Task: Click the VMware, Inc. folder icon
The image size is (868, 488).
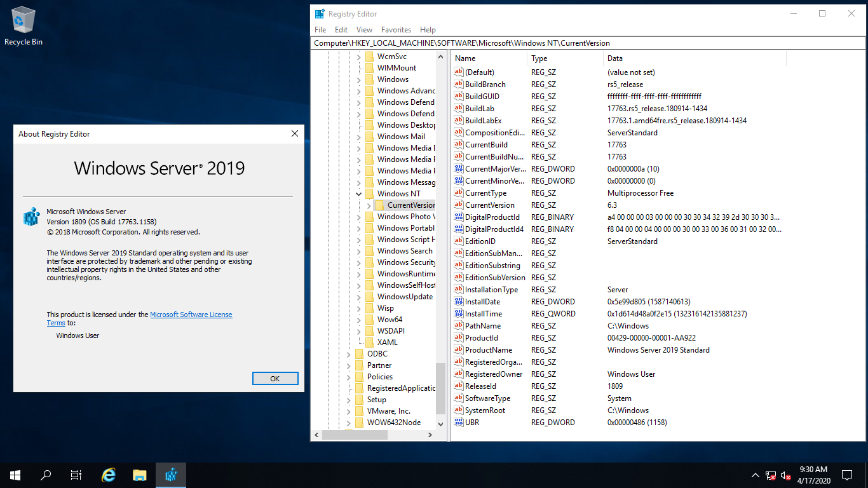Action: pyautogui.click(x=360, y=411)
